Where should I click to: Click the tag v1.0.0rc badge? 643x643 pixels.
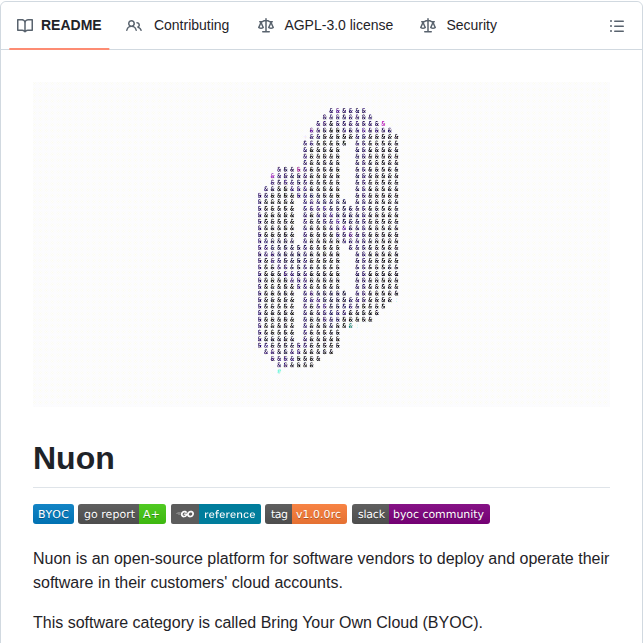click(x=306, y=514)
